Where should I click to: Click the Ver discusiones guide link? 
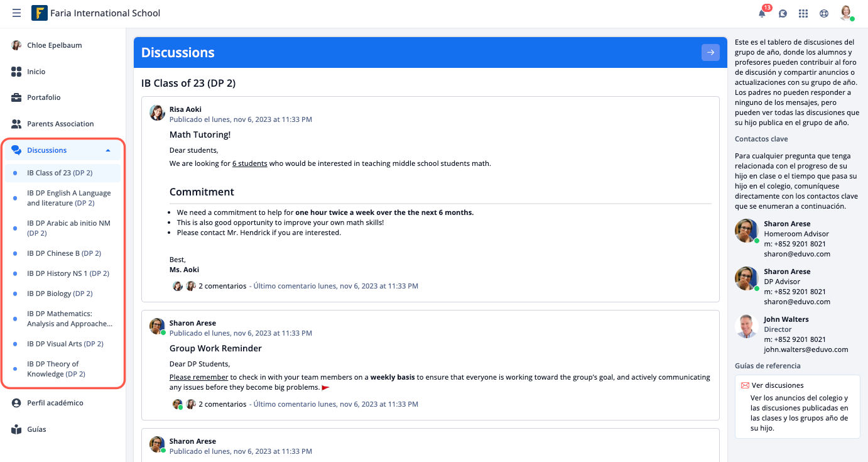[x=777, y=385]
